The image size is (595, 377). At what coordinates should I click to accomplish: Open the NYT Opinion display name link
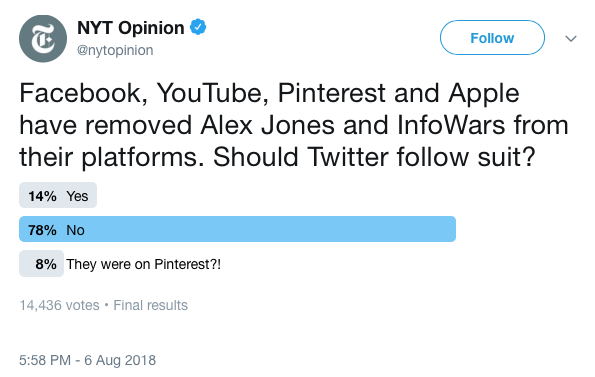[x=131, y=28]
